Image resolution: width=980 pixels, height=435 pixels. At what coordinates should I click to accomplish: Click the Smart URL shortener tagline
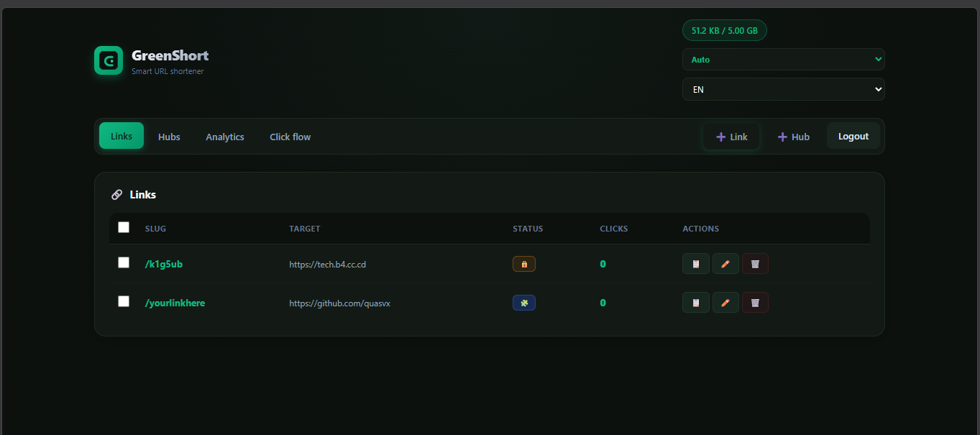(168, 71)
